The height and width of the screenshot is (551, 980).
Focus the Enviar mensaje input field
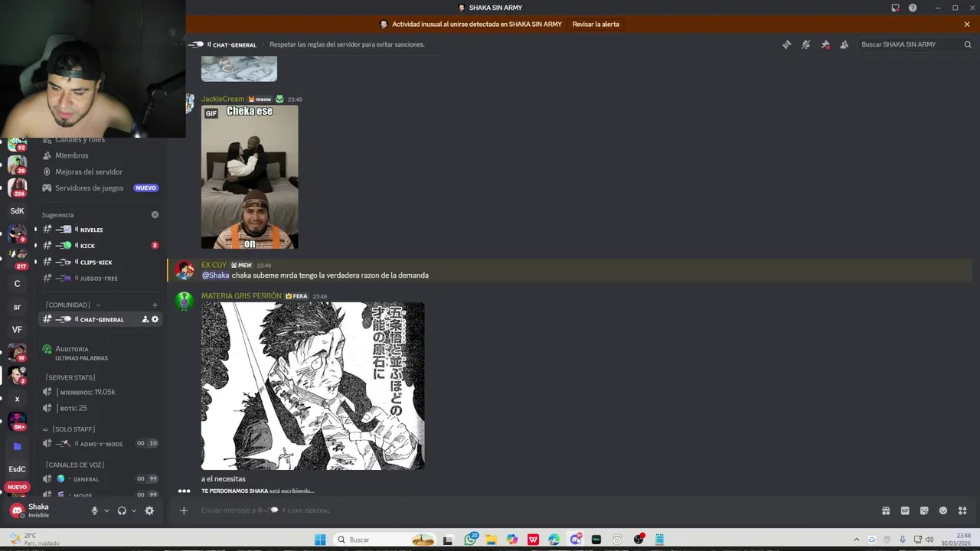(536, 510)
